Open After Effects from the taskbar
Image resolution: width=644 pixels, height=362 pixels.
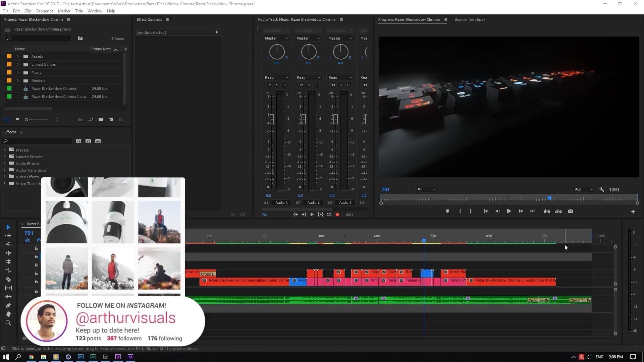click(x=130, y=357)
